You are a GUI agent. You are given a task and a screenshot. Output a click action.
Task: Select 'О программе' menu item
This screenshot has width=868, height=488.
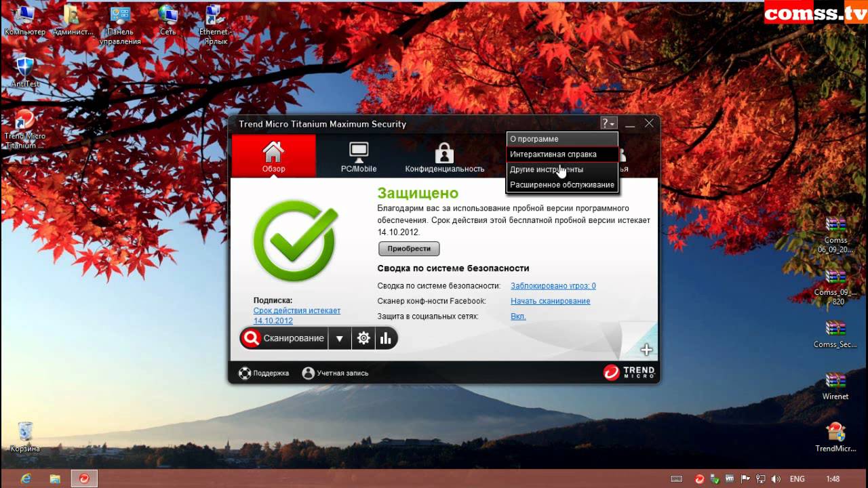[x=562, y=139]
